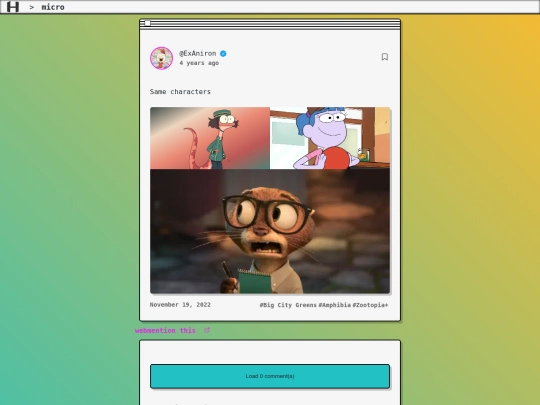Open the otter with glasses image
540x405 pixels.
pos(270,231)
